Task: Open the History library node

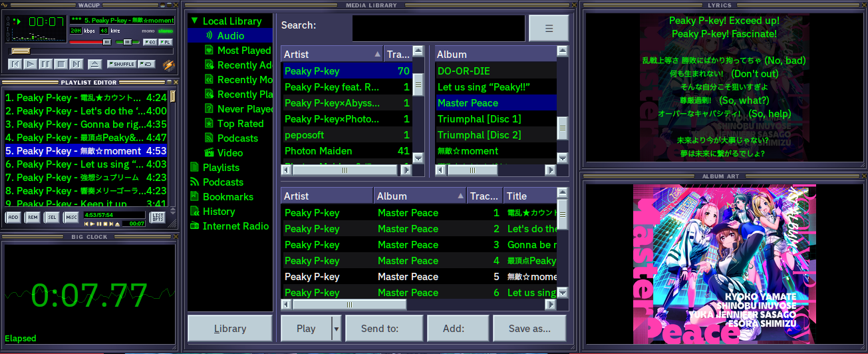Action: pos(219,212)
